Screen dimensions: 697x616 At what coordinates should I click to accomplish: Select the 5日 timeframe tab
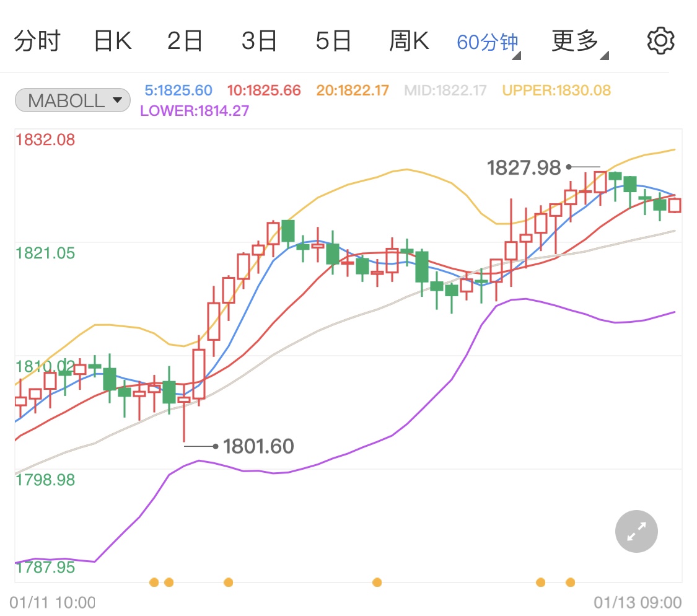coord(333,41)
